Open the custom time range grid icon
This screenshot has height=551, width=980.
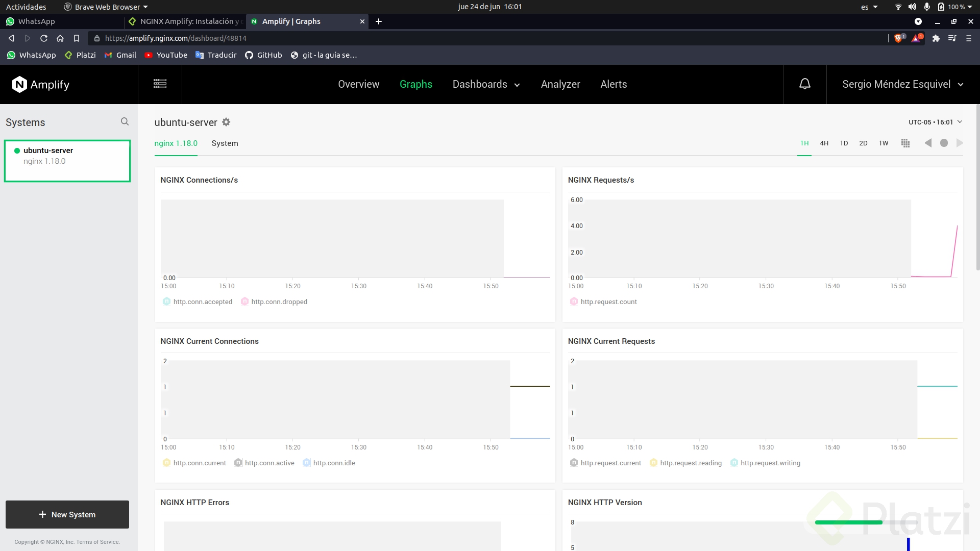tap(905, 143)
